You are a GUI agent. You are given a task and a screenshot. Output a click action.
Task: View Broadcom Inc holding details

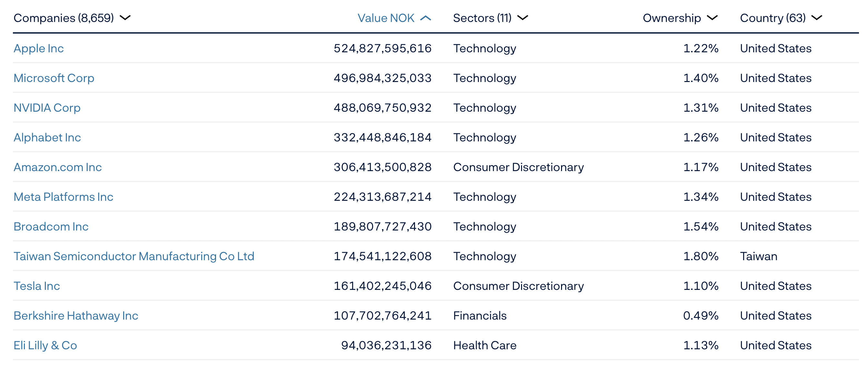pos(51,226)
